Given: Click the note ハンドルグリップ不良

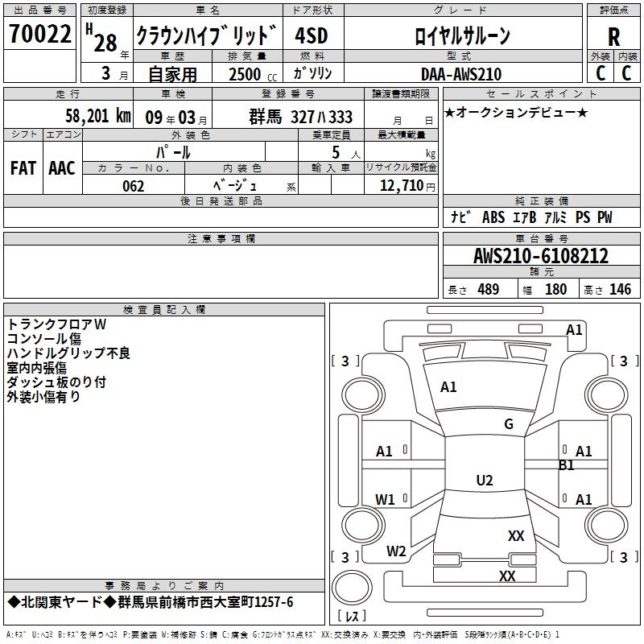Looking at the screenshot, I should click(68, 353).
